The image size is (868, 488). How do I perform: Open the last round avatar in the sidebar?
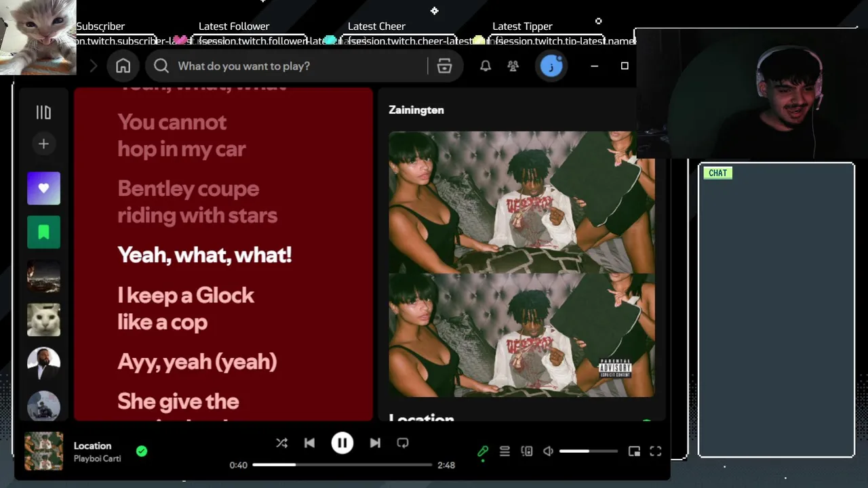click(43, 406)
